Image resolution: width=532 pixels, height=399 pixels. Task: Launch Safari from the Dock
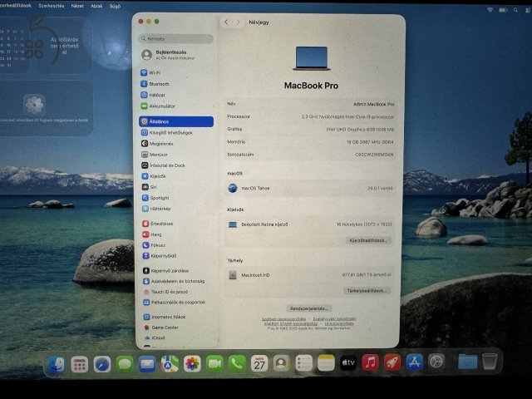pyautogui.click(x=102, y=364)
